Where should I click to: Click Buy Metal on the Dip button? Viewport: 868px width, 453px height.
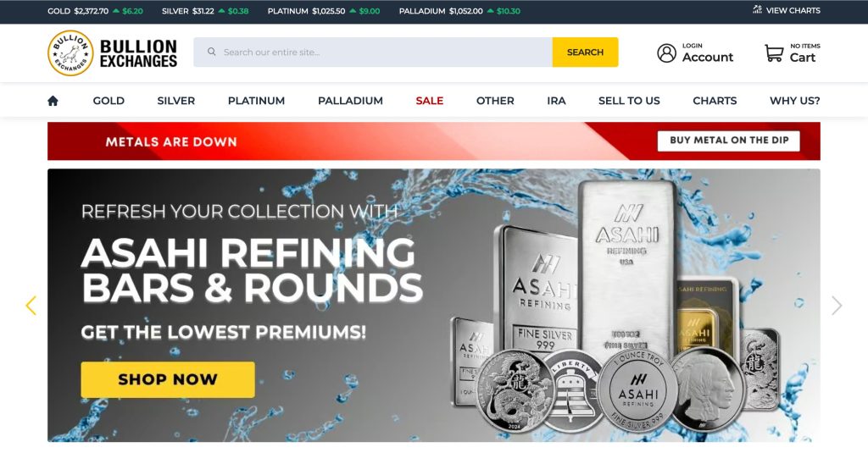coord(728,141)
